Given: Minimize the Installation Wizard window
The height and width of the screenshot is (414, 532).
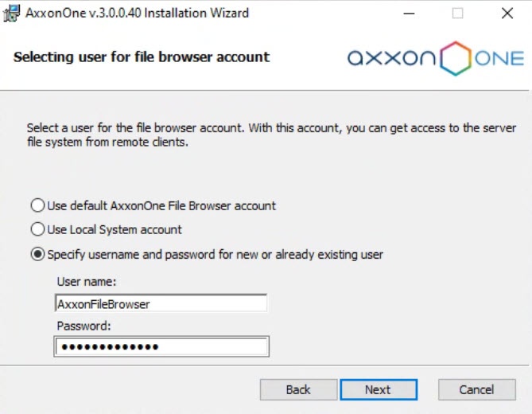Looking at the screenshot, I should point(409,14).
